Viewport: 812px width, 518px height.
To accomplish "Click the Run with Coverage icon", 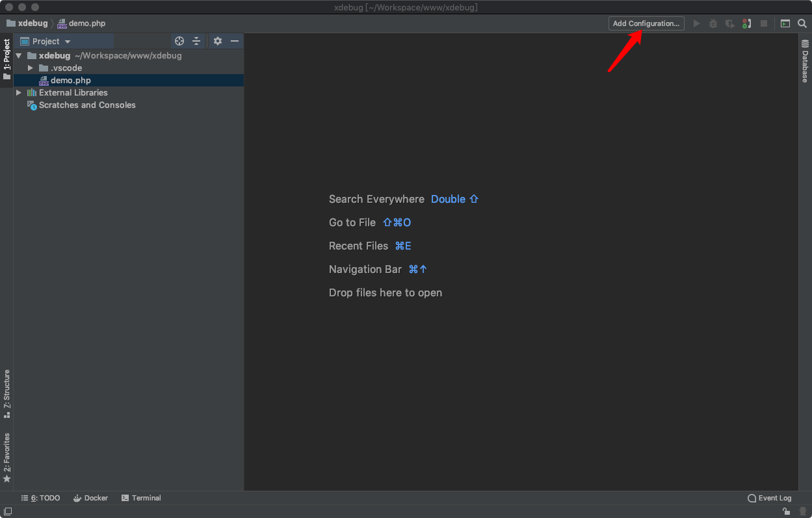I will 729,23.
